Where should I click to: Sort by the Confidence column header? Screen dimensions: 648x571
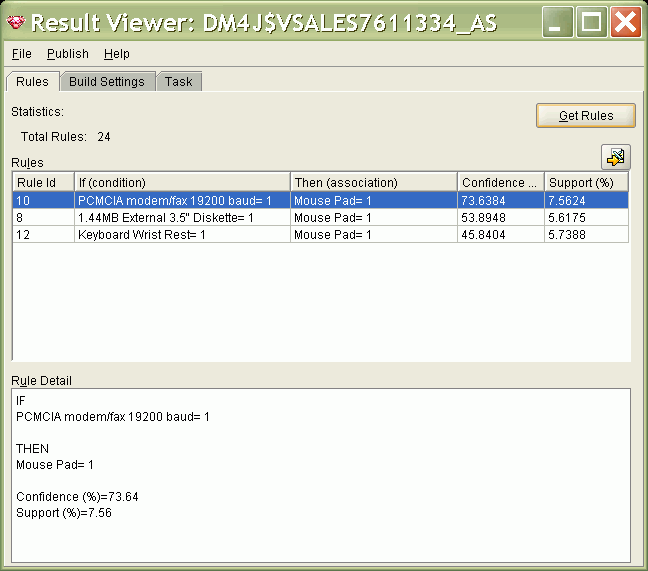(501, 182)
